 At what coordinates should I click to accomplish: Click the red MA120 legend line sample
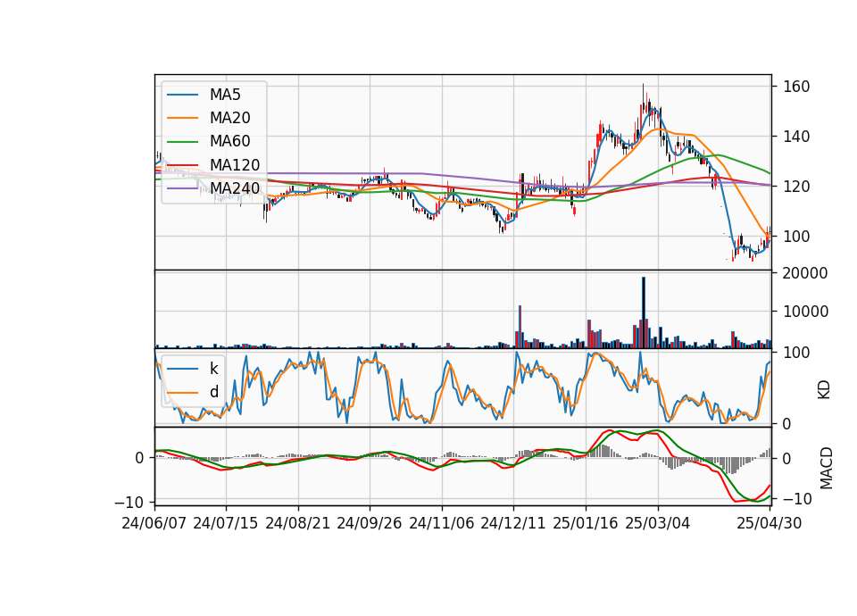coord(182,165)
